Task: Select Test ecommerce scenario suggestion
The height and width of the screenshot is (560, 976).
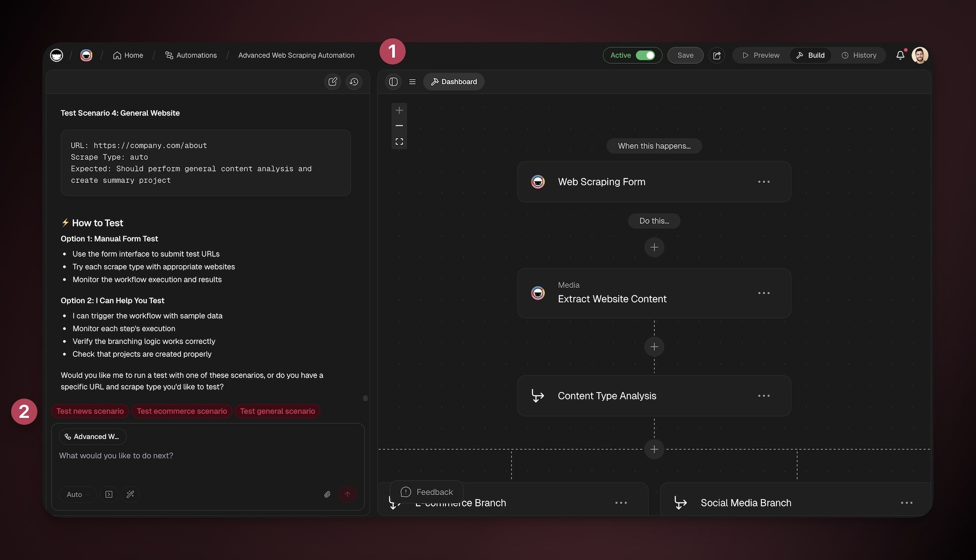Action: point(182,411)
